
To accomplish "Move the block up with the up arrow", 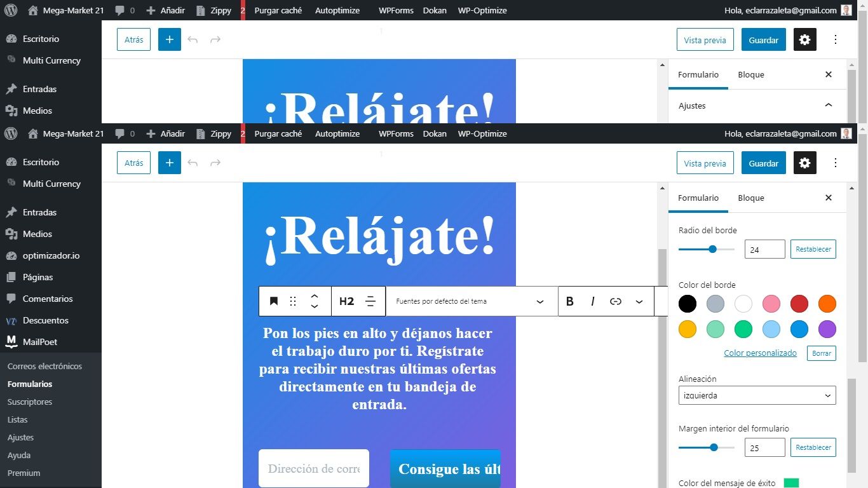I will point(314,296).
